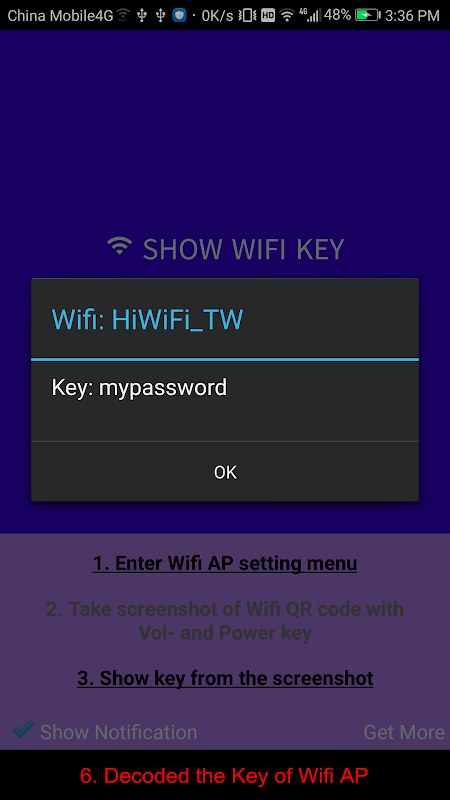Toggle the Show Notification checkbox
The height and width of the screenshot is (800, 450).
tap(20, 731)
